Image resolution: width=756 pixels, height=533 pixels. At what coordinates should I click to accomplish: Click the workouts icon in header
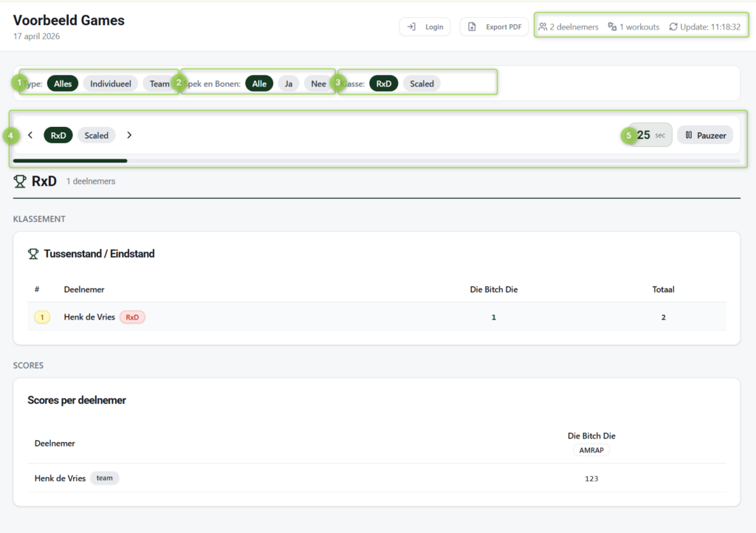coord(612,27)
